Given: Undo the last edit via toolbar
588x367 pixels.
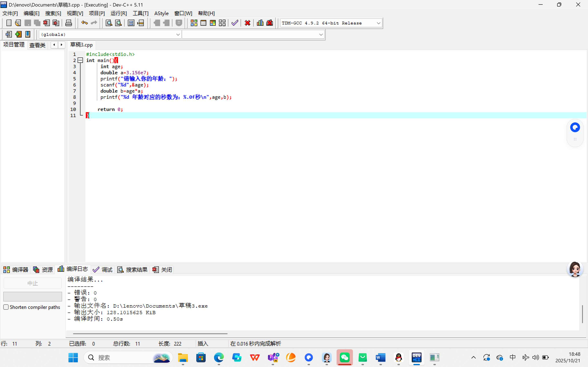Looking at the screenshot, I should pyautogui.click(x=84, y=23).
